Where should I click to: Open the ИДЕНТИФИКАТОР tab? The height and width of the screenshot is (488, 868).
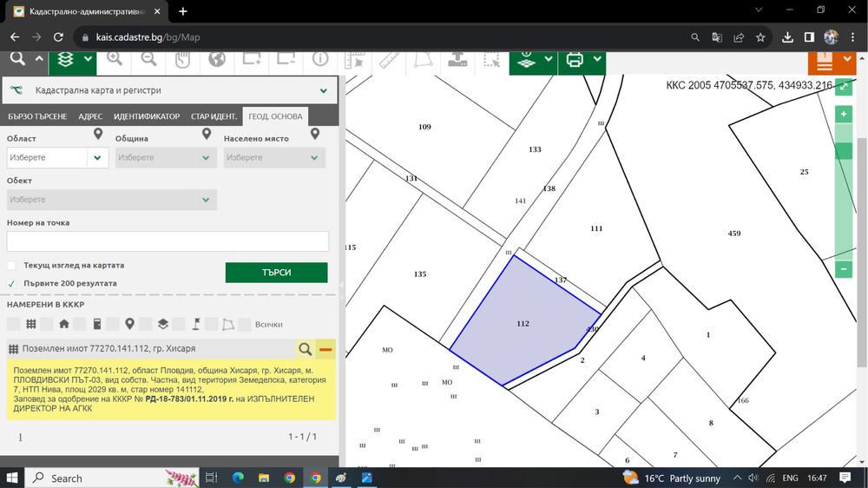click(x=147, y=116)
